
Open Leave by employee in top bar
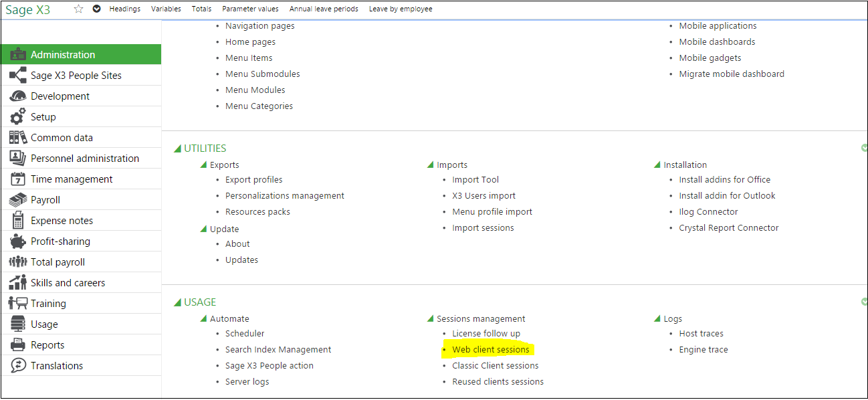pos(401,9)
